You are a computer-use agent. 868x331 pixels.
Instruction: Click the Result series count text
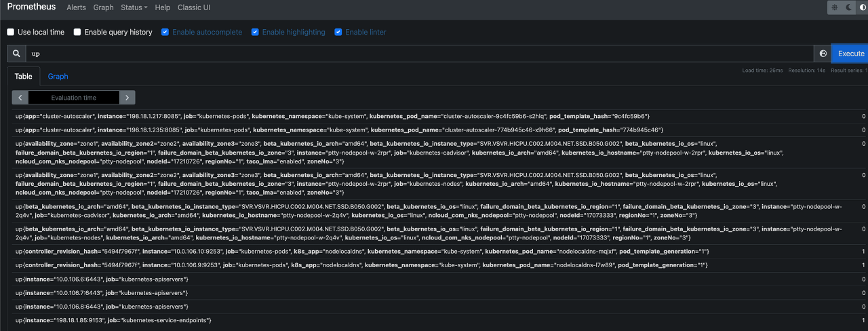coord(849,71)
